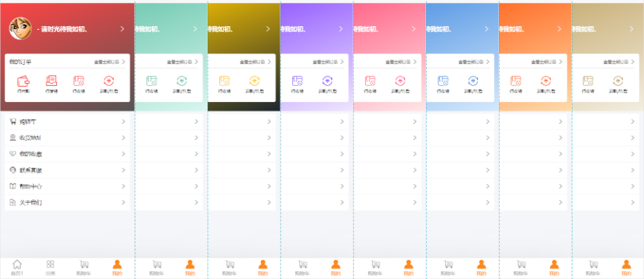Select 我的 tab in the red panel
644x279 pixels.
117,267
